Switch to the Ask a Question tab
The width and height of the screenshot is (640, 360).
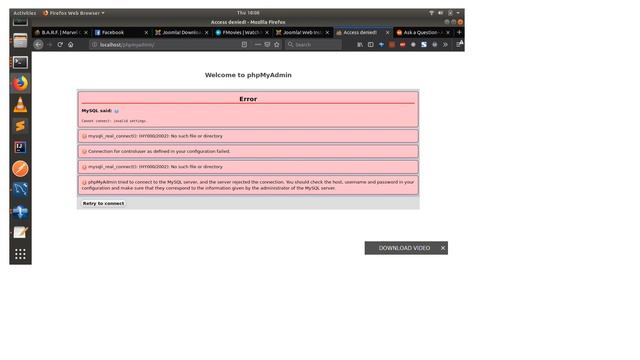coord(423,32)
